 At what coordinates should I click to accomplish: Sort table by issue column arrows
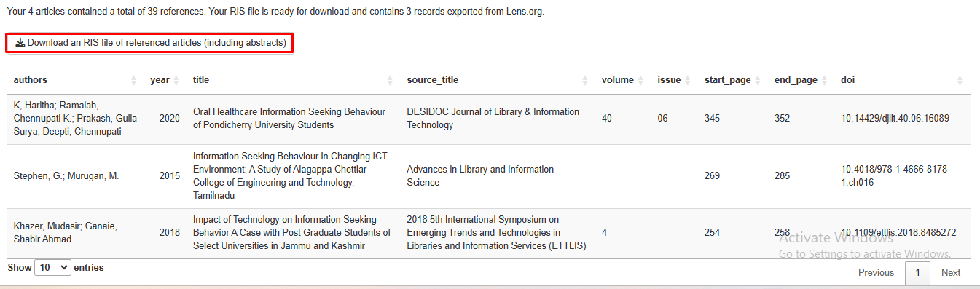pyautogui.click(x=687, y=80)
